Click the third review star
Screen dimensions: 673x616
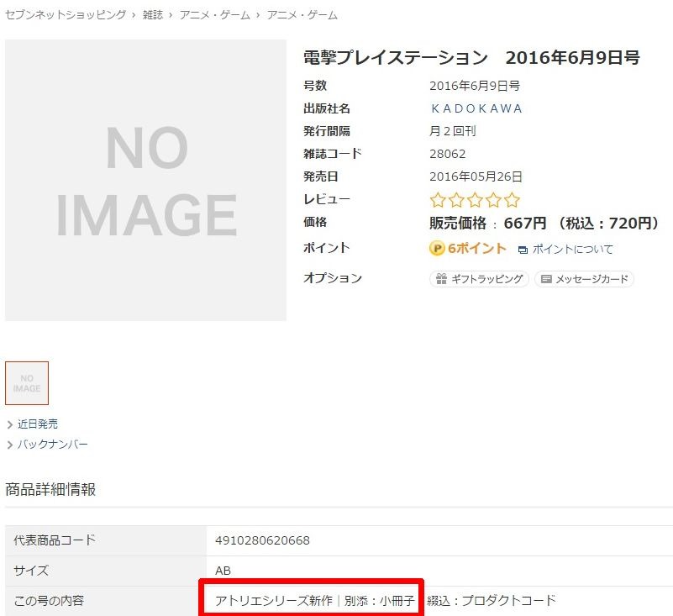point(475,200)
